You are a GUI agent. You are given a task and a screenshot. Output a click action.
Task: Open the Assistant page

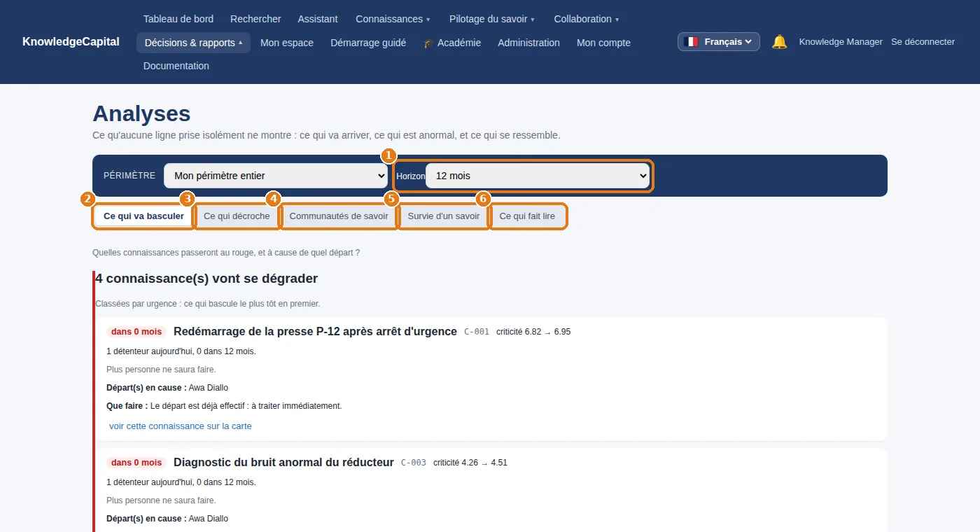[x=318, y=19]
